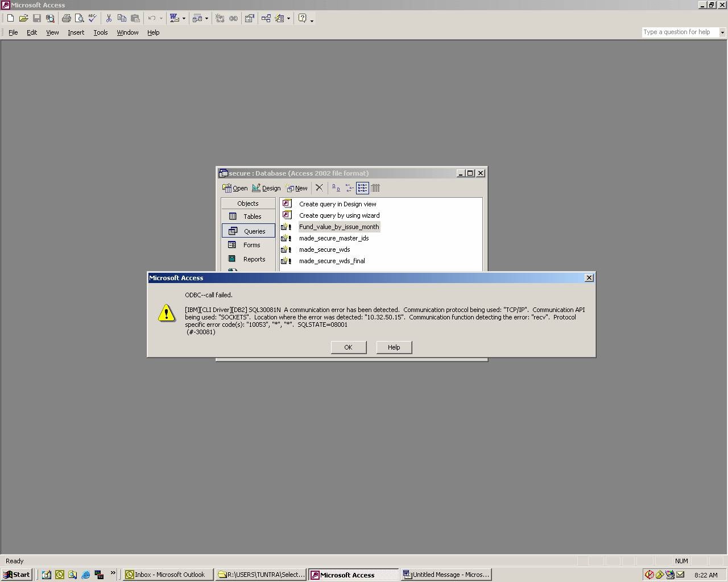This screenshot has width=728, height=582.
Task: Click OK in the ODBC error dialog
Action: 348,347
